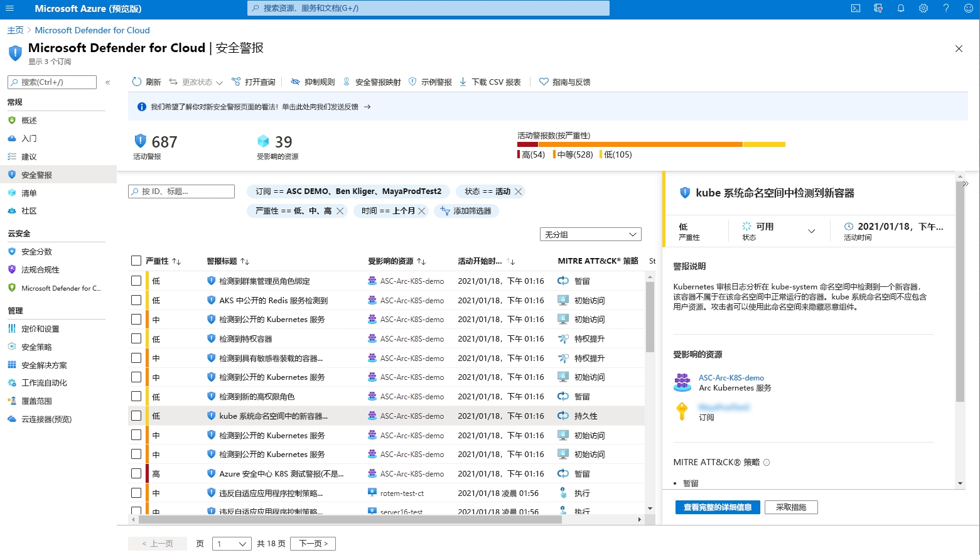The height and width of the screenshot is (555, 980).
Task: Open the page number dropdown
Action: coord(232,544)
